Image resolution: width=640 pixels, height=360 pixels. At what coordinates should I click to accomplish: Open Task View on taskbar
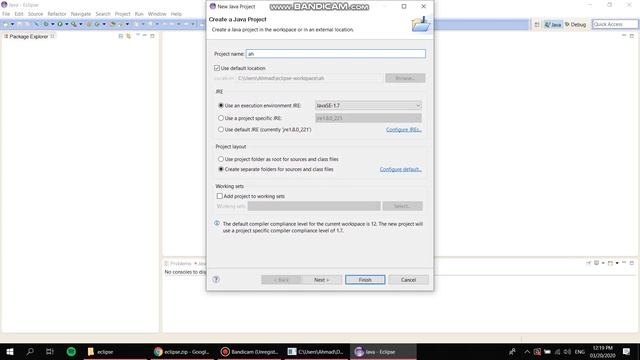click(x=50, y=351)
